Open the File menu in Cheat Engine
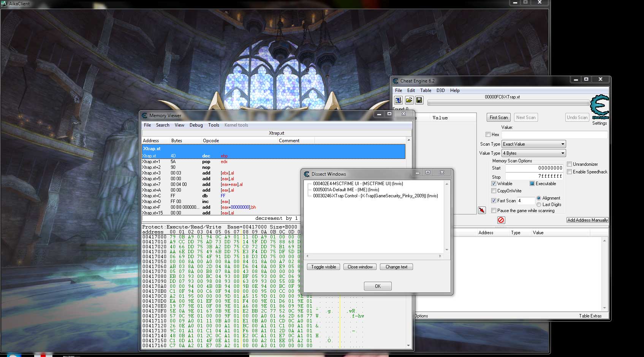The height and width of the screenshot is (357, 644). 398,90
